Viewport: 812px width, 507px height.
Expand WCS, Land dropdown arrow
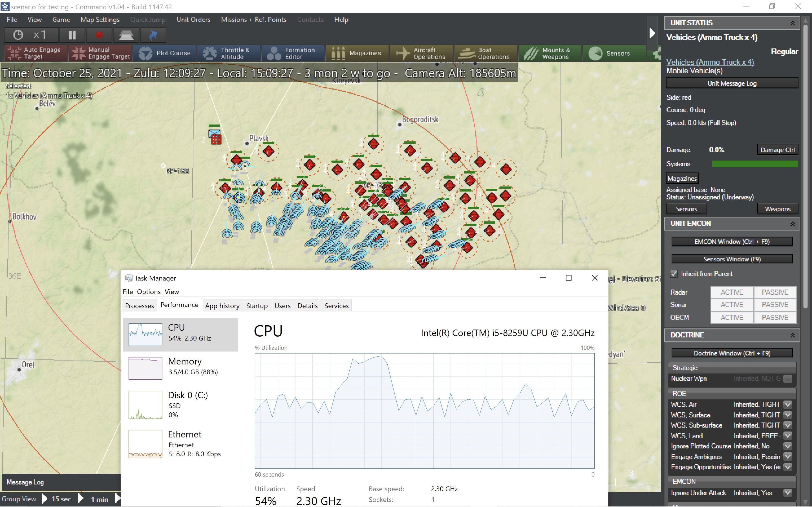(x=787, y=436)
